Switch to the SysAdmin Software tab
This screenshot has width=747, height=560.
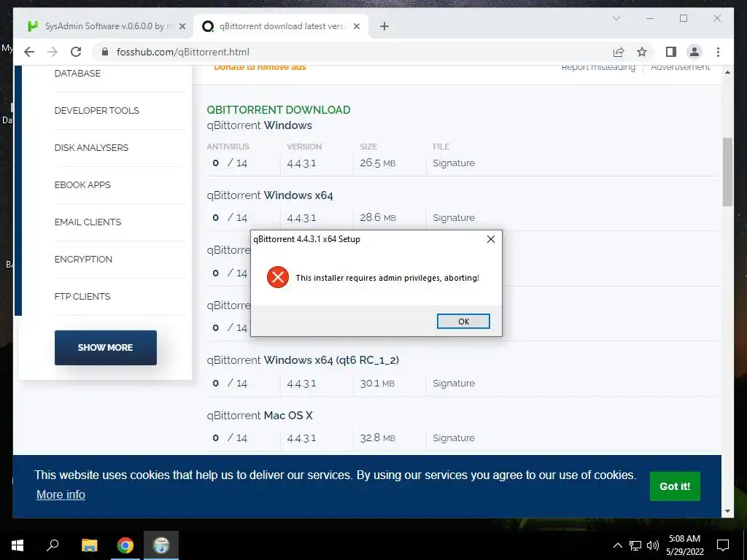point(107,26)
